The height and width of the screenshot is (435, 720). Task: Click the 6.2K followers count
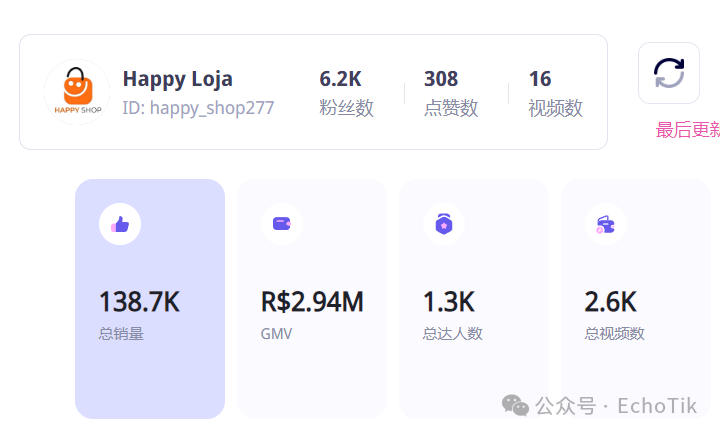[339, 79]
